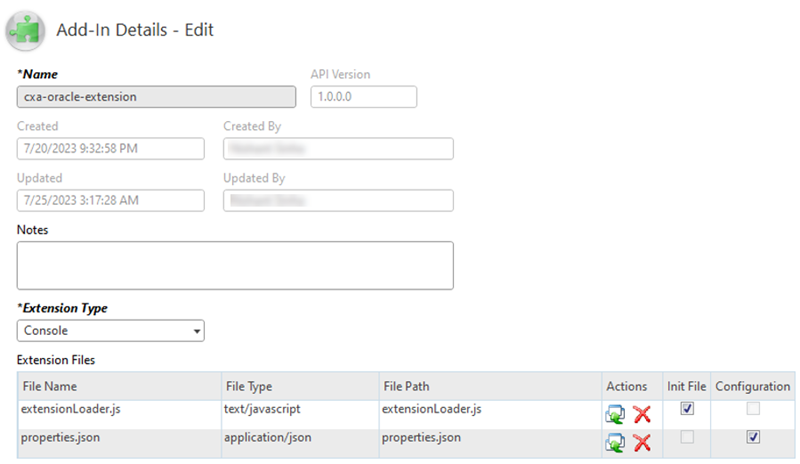Image resolution: width=800 pixels, height=464 pixels.
Task: Click the Actions column header
Action: coord(632,386)
